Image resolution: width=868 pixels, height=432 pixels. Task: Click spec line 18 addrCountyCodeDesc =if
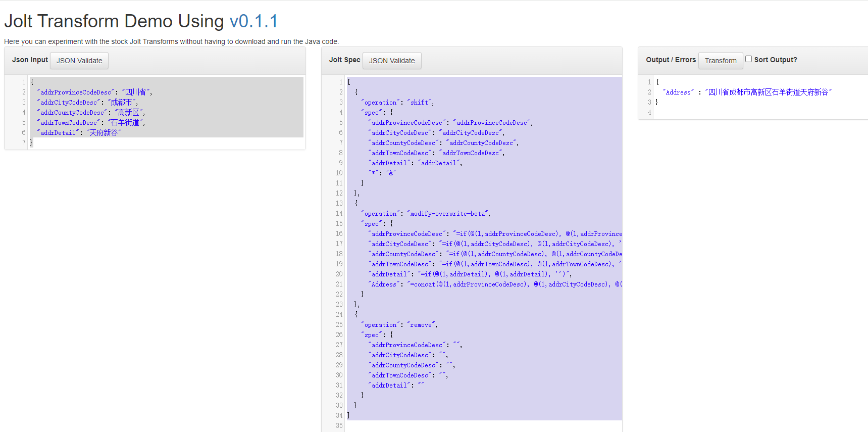pyautogui.click(x=495, y=254)
